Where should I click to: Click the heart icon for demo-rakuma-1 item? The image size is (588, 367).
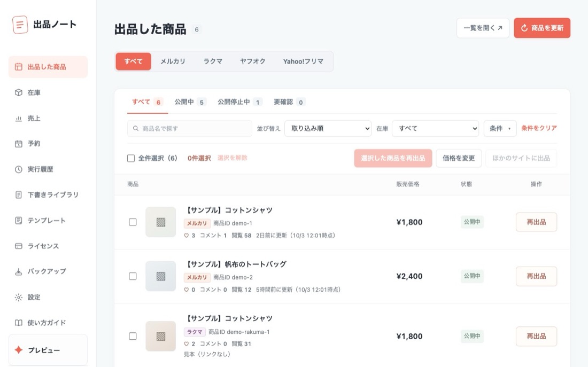point(187,343)
